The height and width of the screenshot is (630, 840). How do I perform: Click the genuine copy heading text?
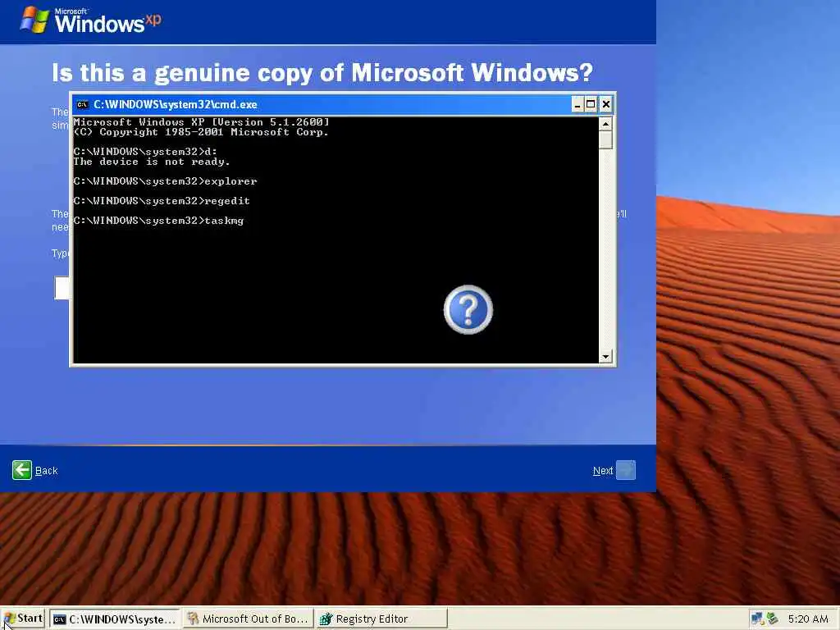coord(322,73)
